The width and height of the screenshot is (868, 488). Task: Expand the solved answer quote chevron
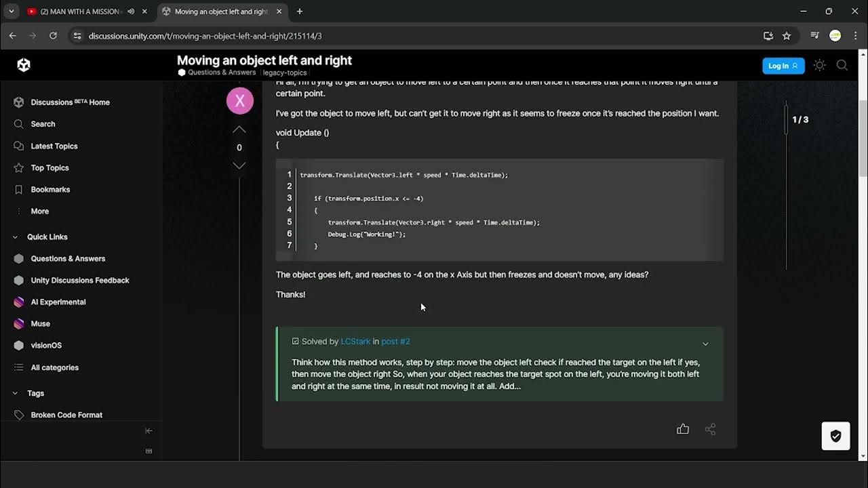click(x=705, y=344)
